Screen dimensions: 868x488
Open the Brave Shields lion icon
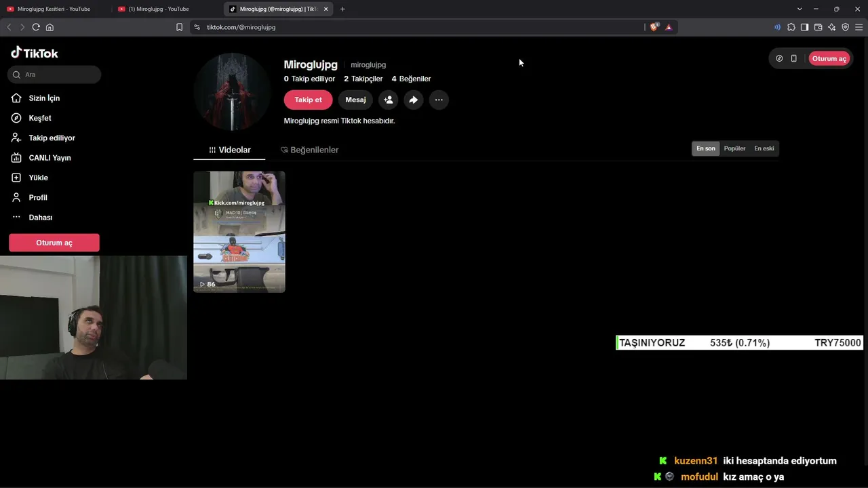pyautogui.click(x=654, y=27)
